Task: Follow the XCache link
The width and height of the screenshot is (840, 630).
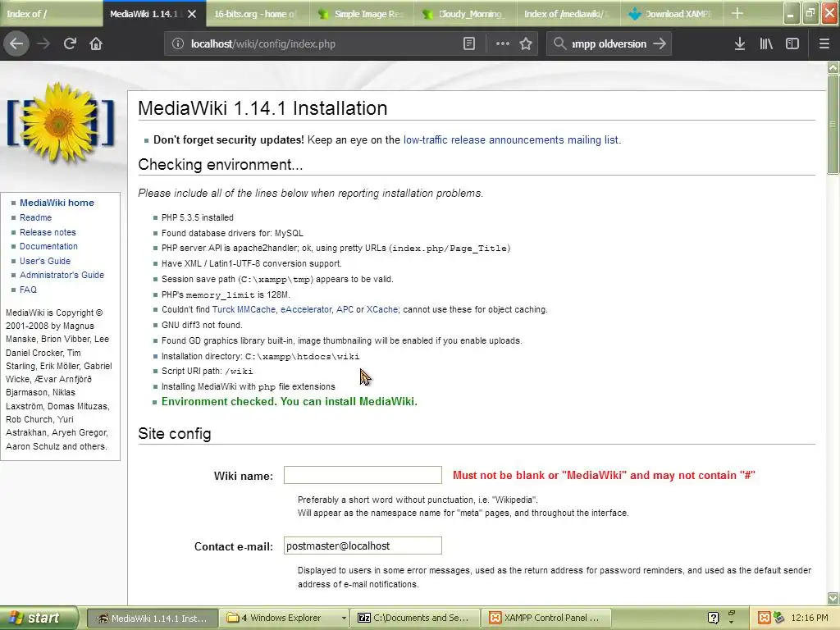Action: pyautogui.click(x=382, y=309)
